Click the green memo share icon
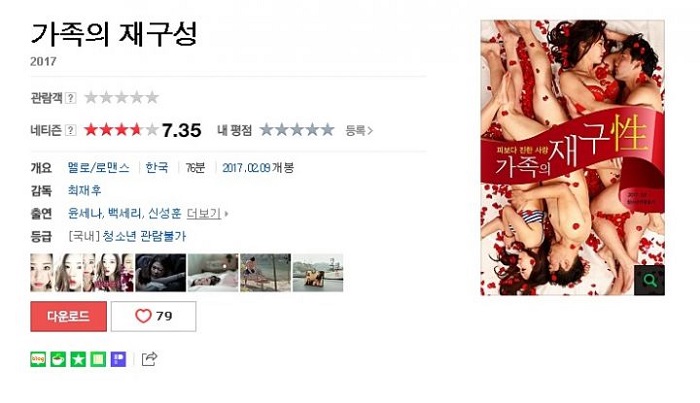 pyautogui.click(x=98, y=359)
